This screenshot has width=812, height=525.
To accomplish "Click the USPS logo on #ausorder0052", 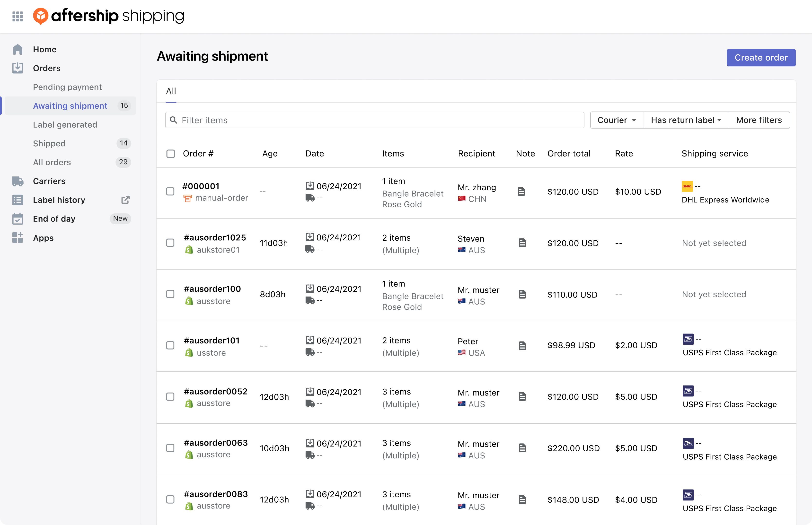I will 688,391.
